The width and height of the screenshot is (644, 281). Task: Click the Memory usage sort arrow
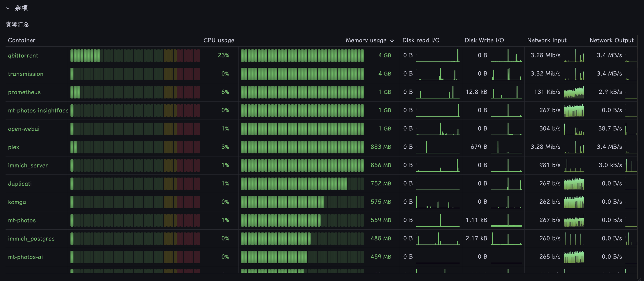tap(392, 40)
